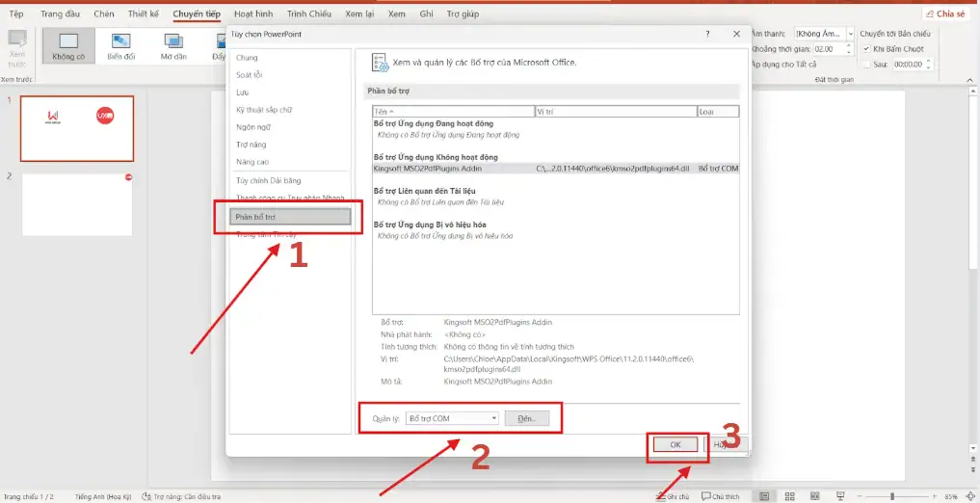Open dialog Help question mark
Viewport: 980px width, 503px height.
(707, 35)
